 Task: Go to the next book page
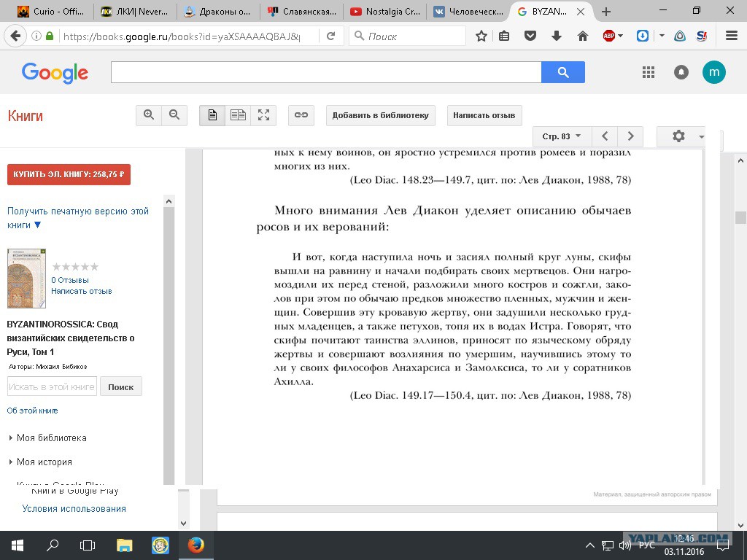click(630, 136)
